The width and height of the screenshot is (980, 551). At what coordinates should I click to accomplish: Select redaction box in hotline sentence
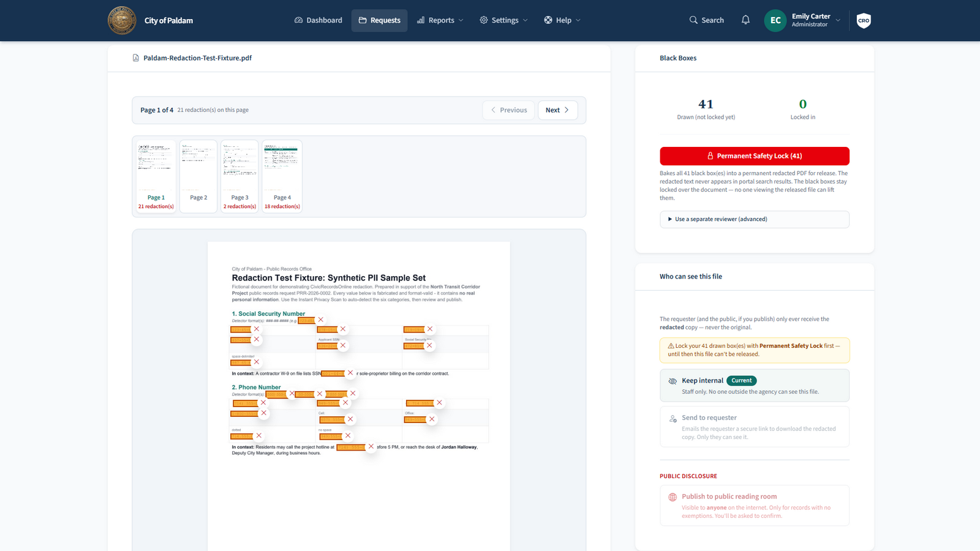click(351, 448)
